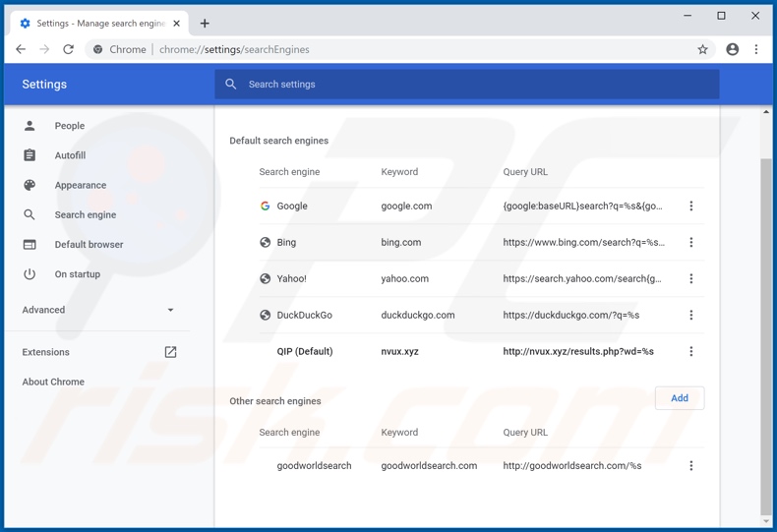Click the keyword text nvux.xyz
Viewport: 777px width, 532px height.
[x=399, y=352]
